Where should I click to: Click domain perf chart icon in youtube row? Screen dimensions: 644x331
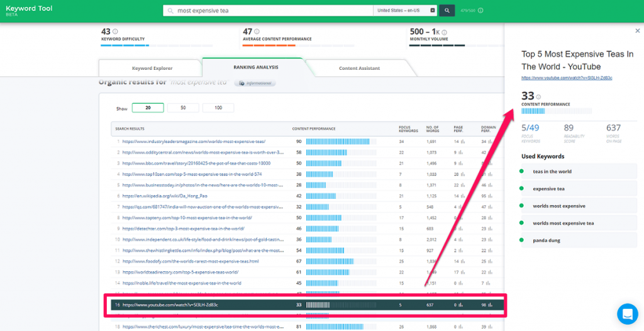point(489,305)
